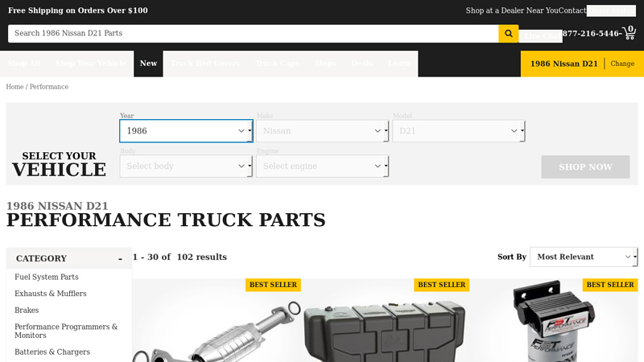Click the 877-216-5446 phone number

(591, 34)
